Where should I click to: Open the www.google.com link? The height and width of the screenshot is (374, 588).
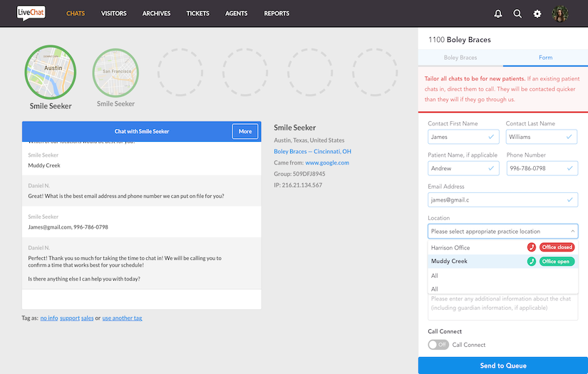(x=327, y=162)
